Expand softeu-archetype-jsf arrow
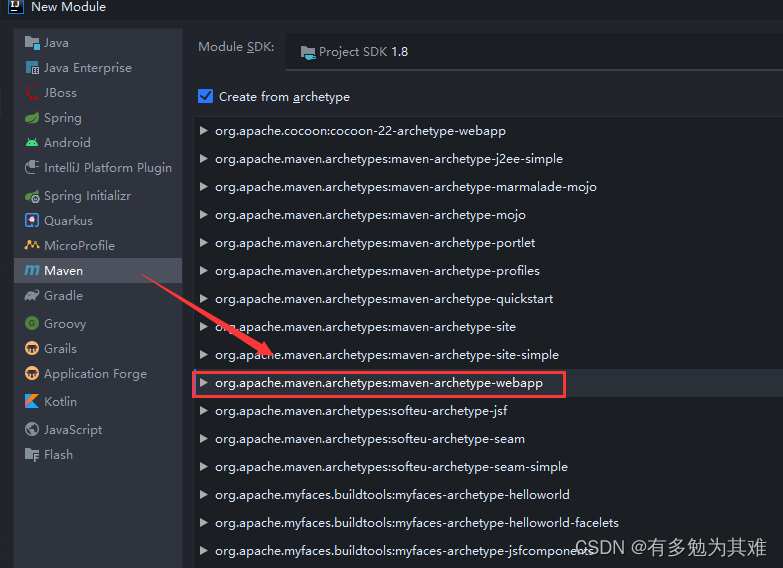Screen dimensions: 783x568 tap(204, 411)
